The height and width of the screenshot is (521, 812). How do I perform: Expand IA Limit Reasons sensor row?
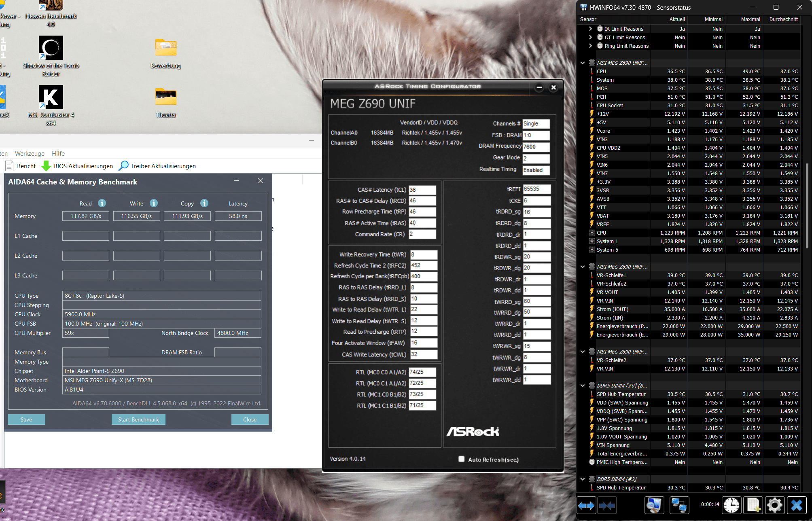590,29
